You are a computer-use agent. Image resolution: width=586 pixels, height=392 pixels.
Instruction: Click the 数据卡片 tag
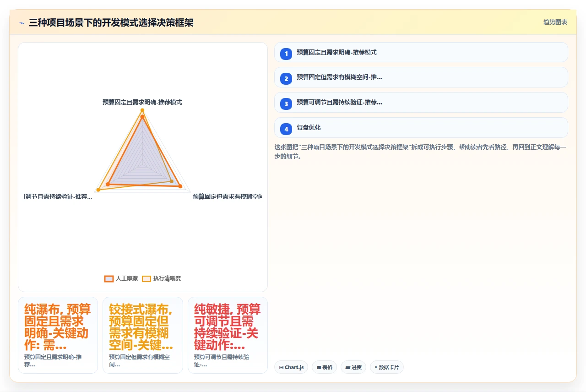(x=387, y=367)
